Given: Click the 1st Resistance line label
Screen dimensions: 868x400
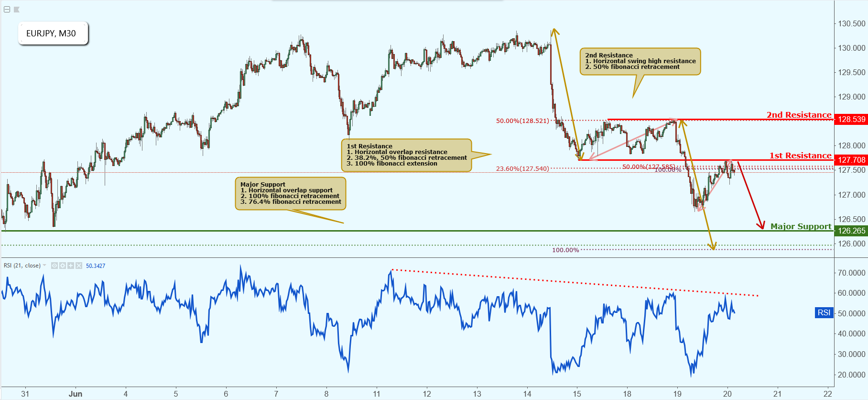Looking at the screenshot, I should pyautogui.click(x=801, y=156).
